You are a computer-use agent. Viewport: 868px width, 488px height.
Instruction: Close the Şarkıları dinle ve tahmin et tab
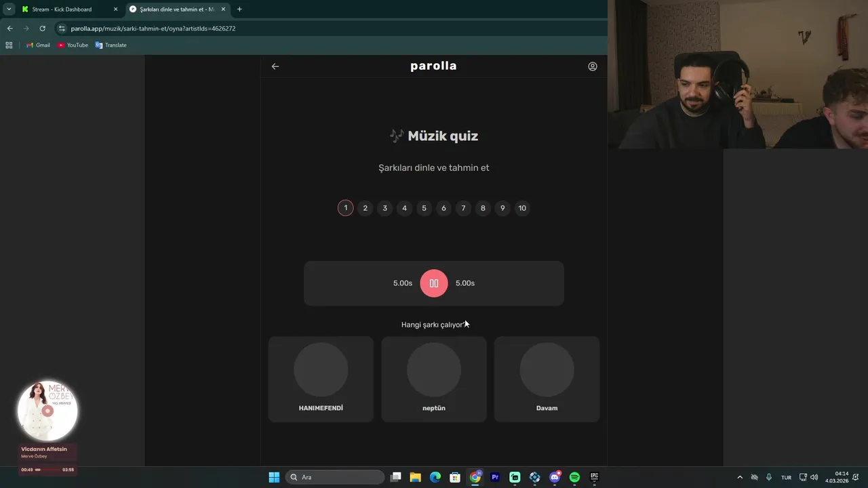pos(223,9)
